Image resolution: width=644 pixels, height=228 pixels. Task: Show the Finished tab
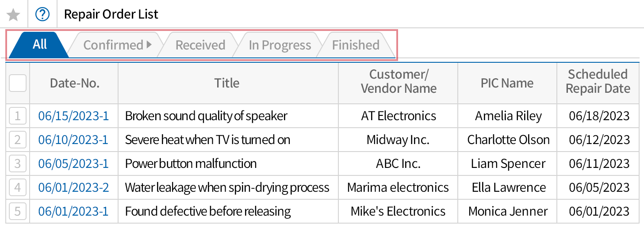tap(356, 45)
